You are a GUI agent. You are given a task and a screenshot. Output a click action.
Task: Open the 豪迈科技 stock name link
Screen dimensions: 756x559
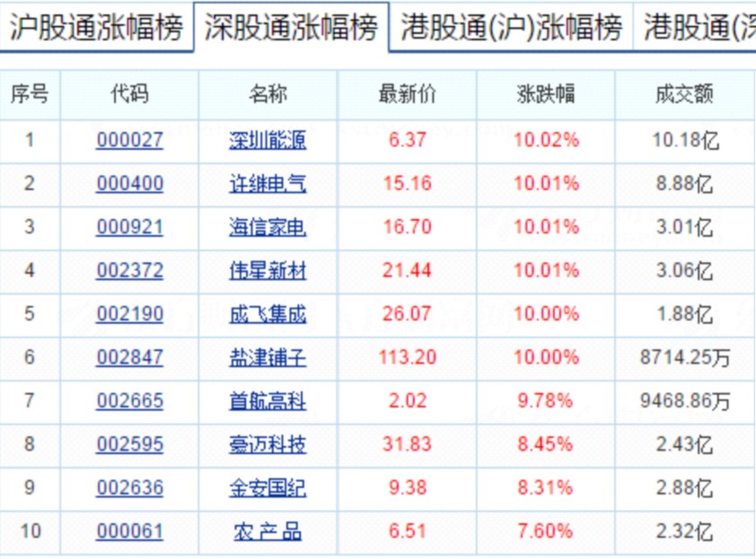coord(268,444)
